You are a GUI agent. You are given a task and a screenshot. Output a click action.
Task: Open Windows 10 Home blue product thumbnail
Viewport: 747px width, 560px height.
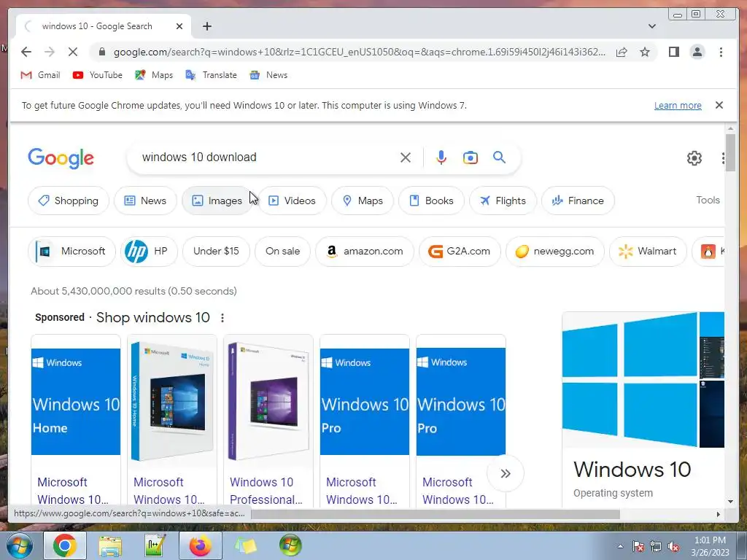76,402
